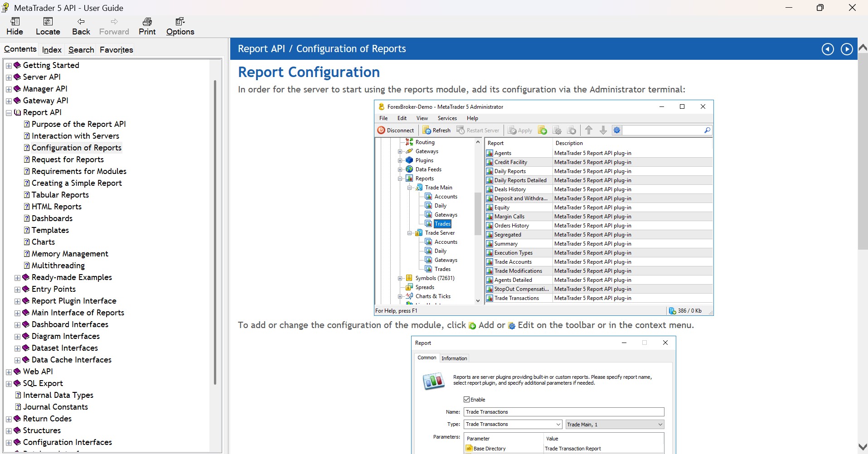Expand the Getting Started tree node

tap(9, 66)
